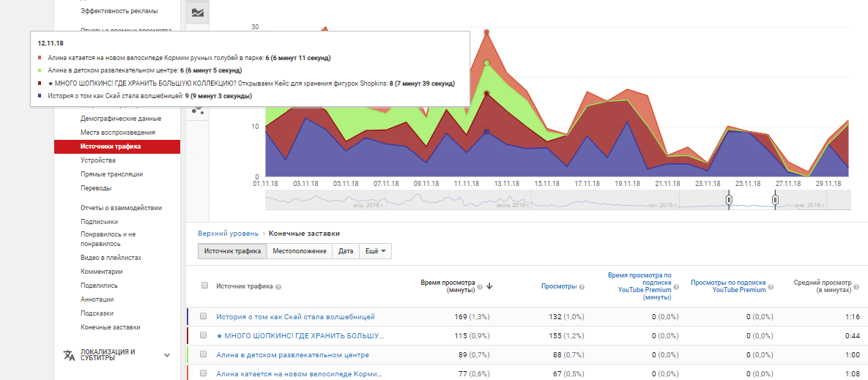Go to Верхний уровень breadcrumb link
This screenshot has height=380, width=868.
coord(228,234)
